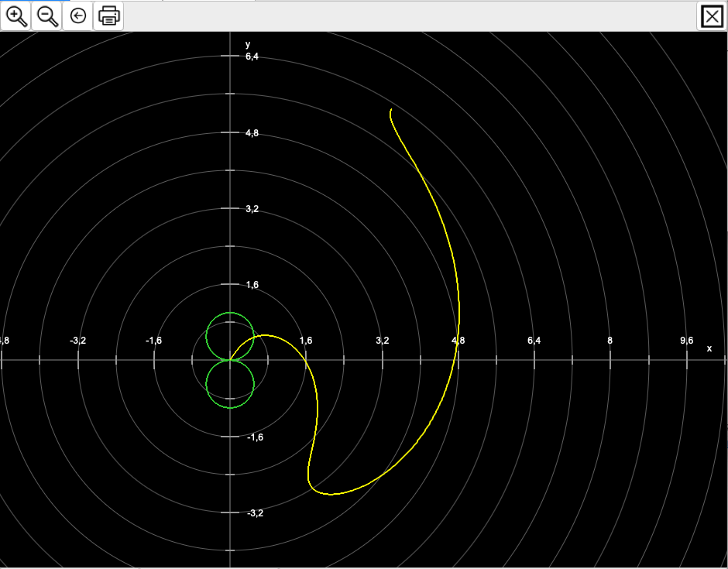This screenshot has width=728, height=569.
Task: Print the graph using the printer icon
Action: point(109,15)
